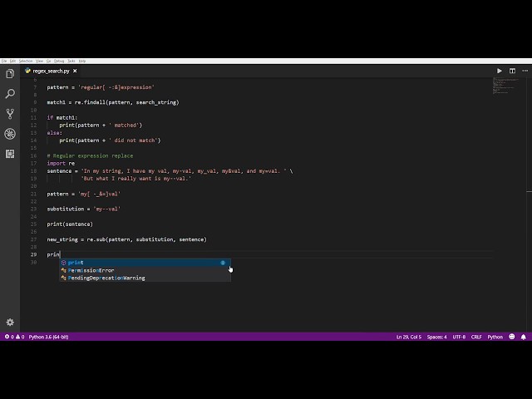Screen dimensions: 532x399
Task: Open the Debug menu
Action: (x=59, y=61)
